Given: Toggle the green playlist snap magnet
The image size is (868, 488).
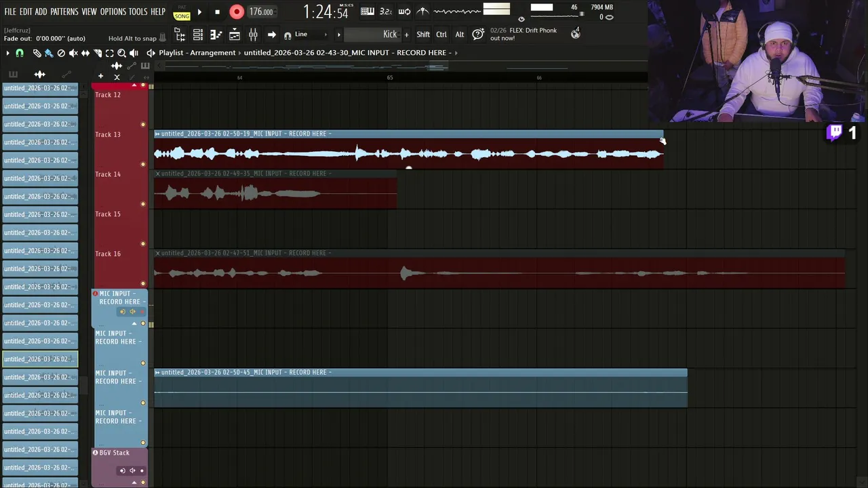Looking at the screenshot, I should coord(20,53).
